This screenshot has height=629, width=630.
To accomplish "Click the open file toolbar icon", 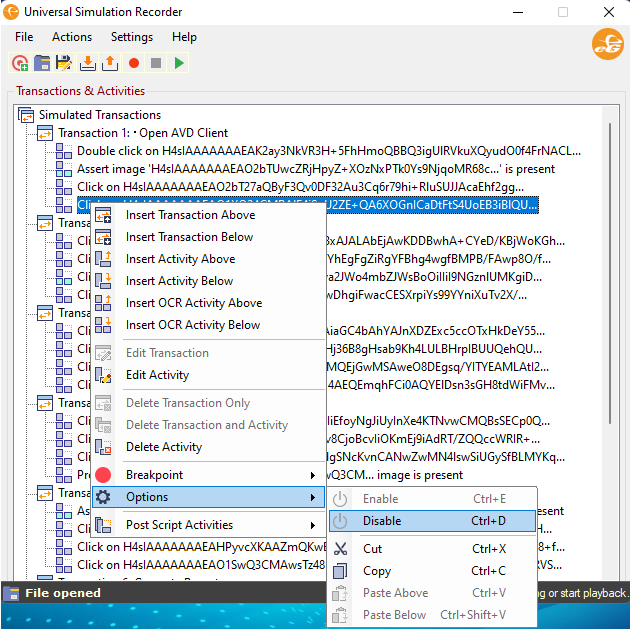I will (x=42, y=63).
